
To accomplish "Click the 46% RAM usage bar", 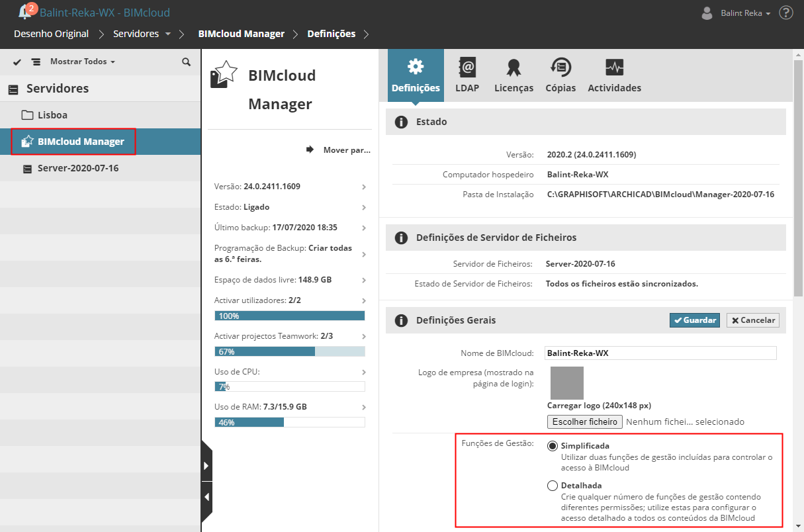I will (x=290, y=422).
